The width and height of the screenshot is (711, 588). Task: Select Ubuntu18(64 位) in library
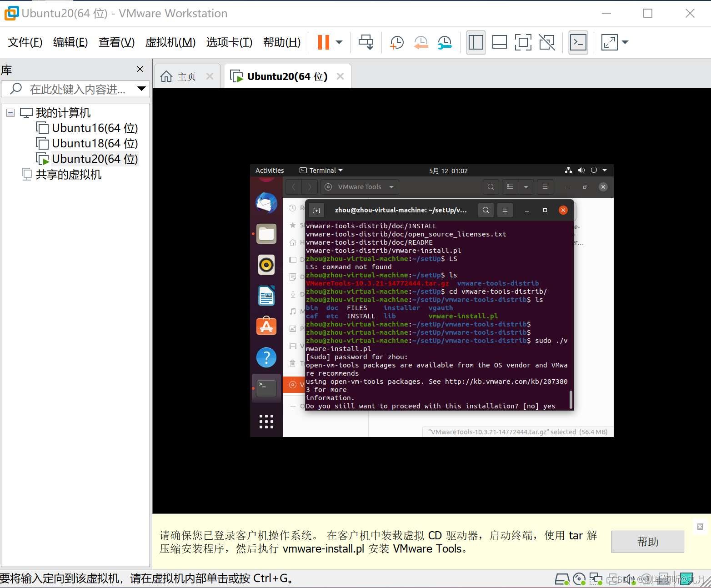[87, 144]
